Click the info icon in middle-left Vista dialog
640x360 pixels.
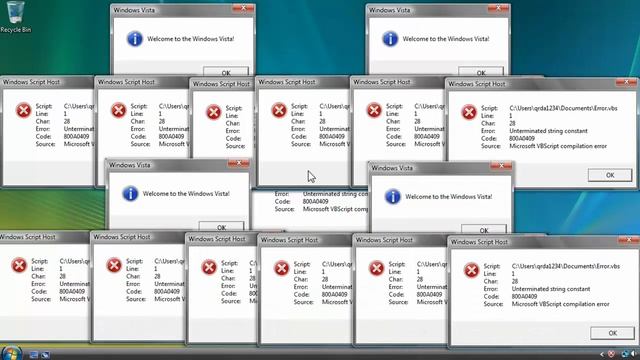coord(130,193)
